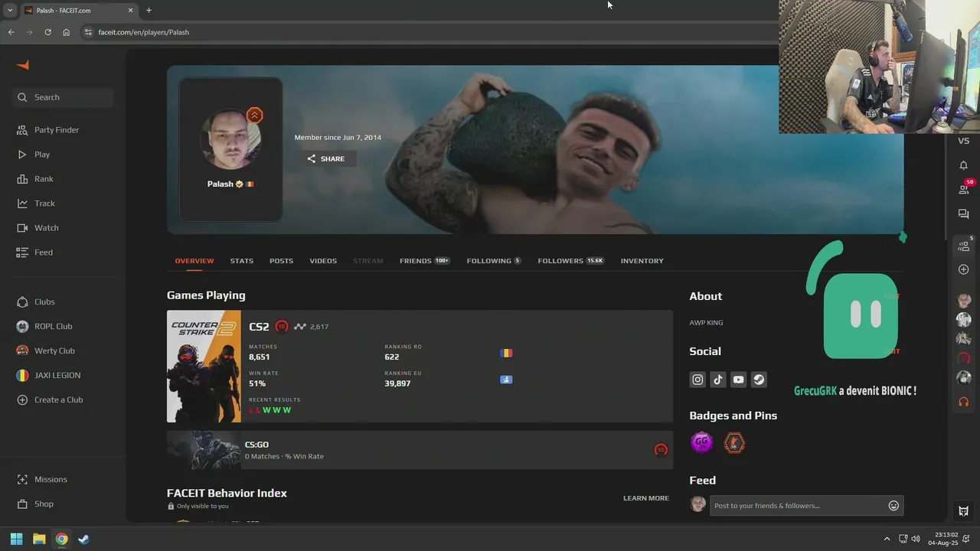Image resolution: width=980 pixels, height=551 pixels.
Task: Click the SHARE button on the profile
Action: (x=325, y=158)
